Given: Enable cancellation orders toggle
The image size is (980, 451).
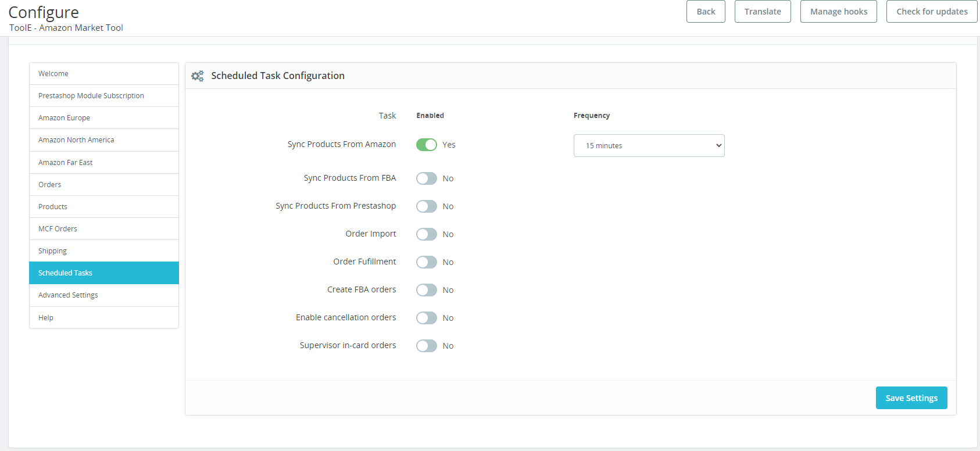Looking at the screenshot, I should pos(426,318).
